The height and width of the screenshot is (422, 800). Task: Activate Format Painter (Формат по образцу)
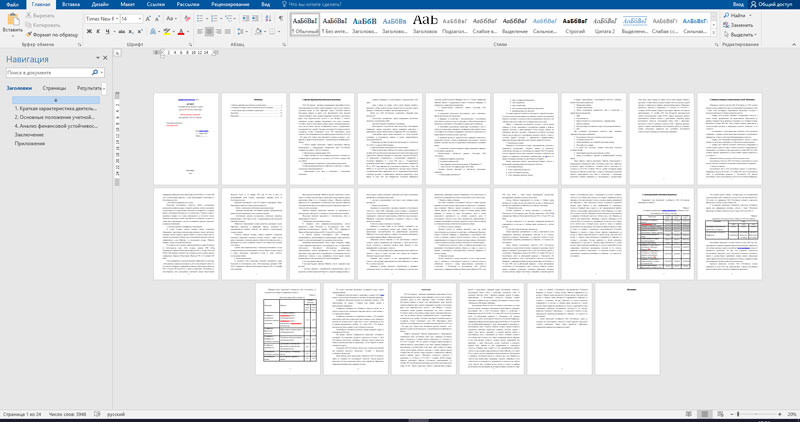tap(52, 34)
